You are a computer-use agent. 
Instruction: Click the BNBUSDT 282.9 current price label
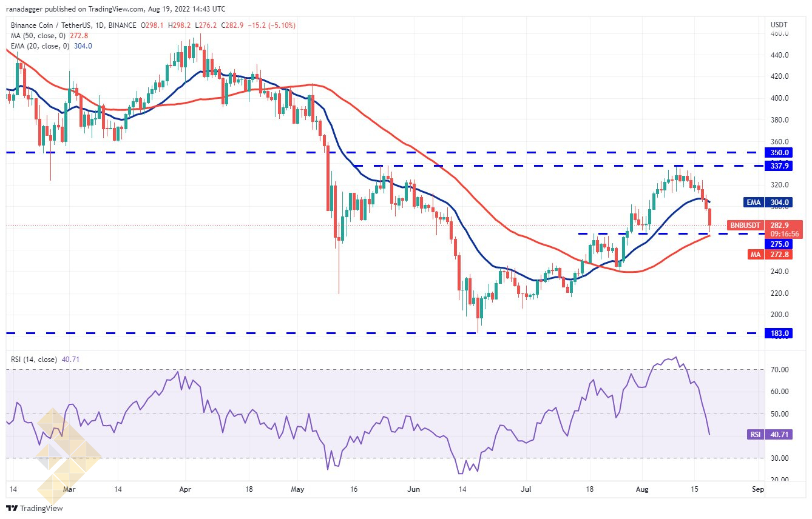tap(765, 225)
